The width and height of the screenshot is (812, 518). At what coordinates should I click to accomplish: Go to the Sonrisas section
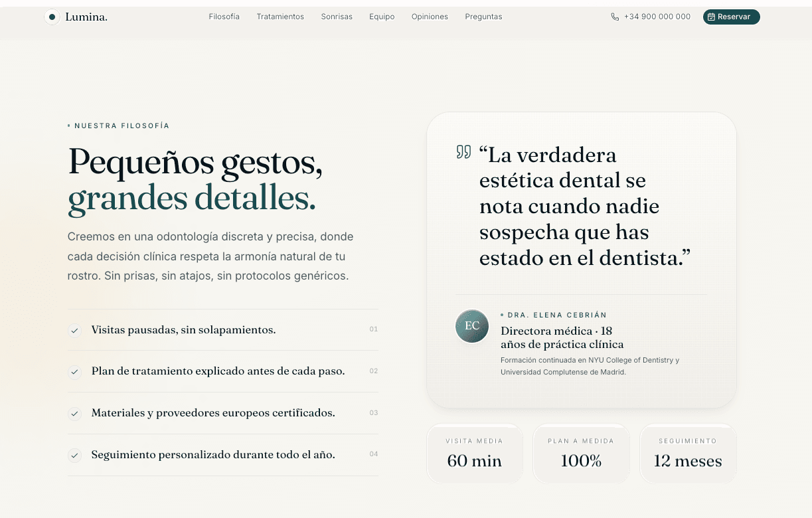click(337, 17)
